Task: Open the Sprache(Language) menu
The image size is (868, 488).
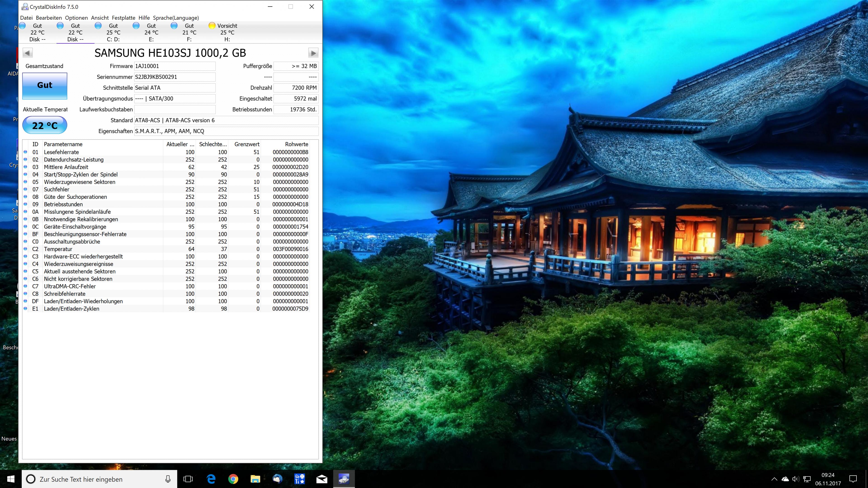Action: tap(175, 18)
